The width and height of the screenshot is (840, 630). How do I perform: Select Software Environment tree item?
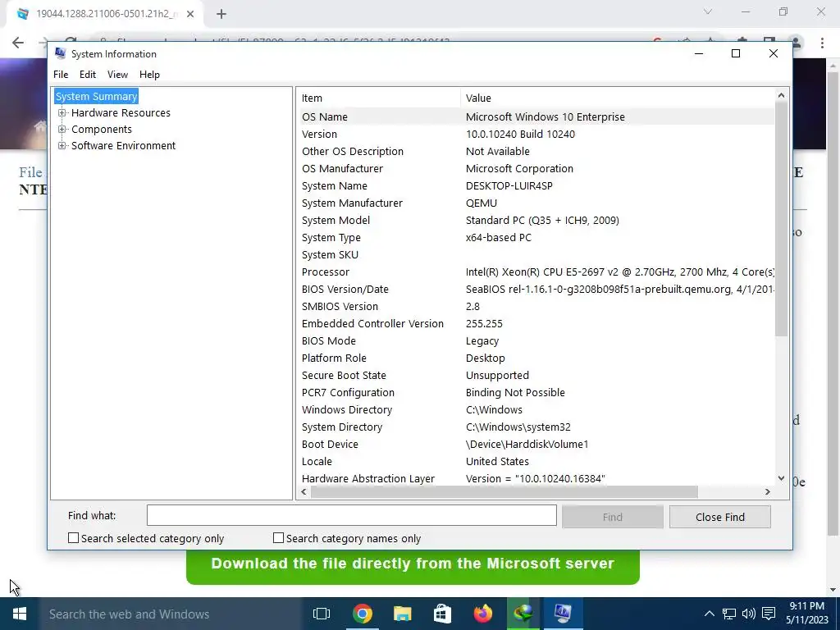point(123,146)
